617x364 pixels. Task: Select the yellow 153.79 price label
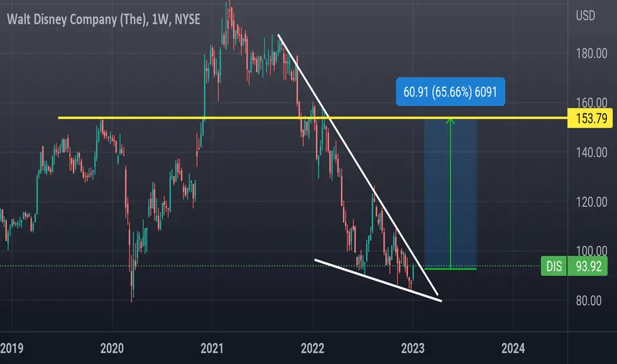590,118
